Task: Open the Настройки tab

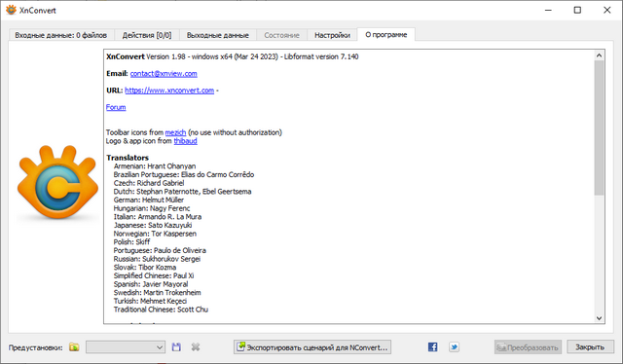Action: 332,35
